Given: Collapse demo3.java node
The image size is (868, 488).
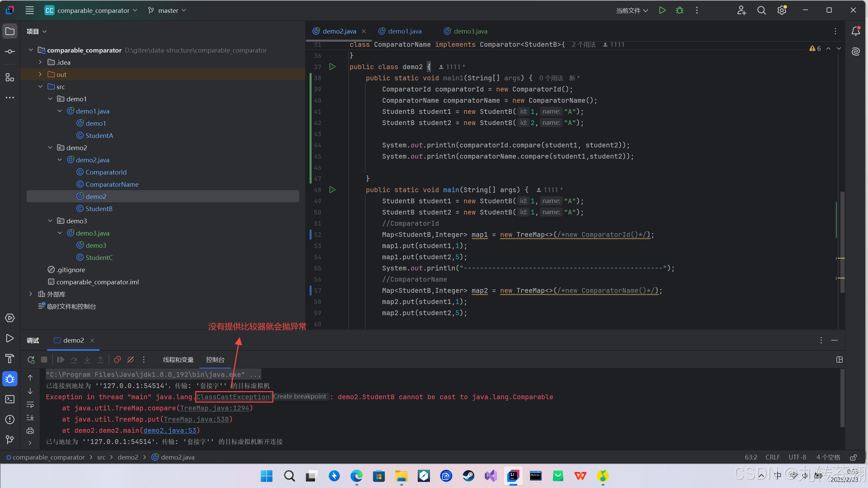Looking at the screenshot, I should tap(60, 233).
